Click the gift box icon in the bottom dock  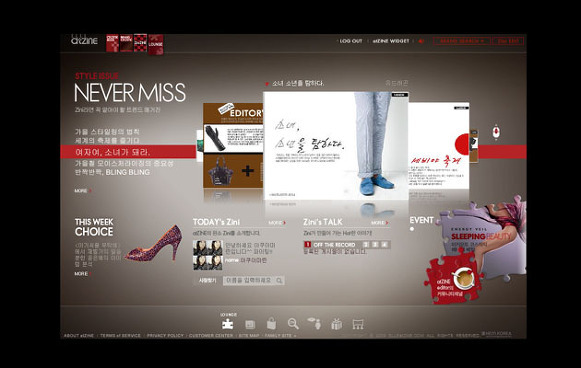point(336,324)
